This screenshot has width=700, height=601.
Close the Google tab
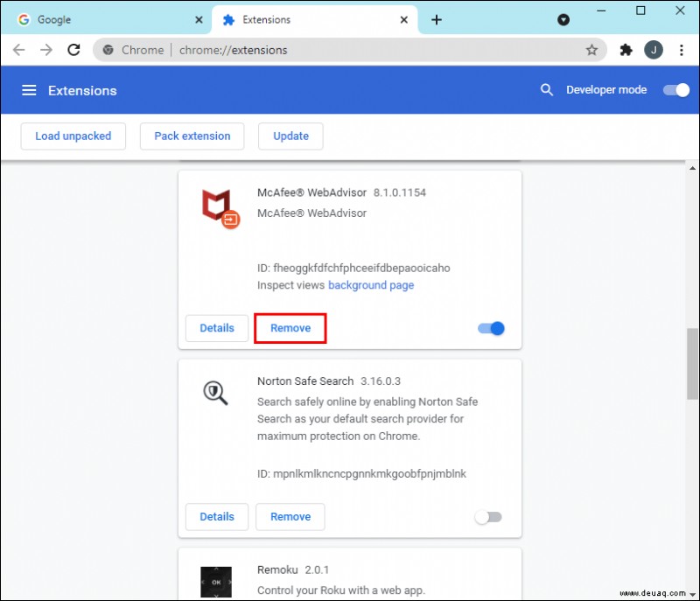click(x=199, y=19)
